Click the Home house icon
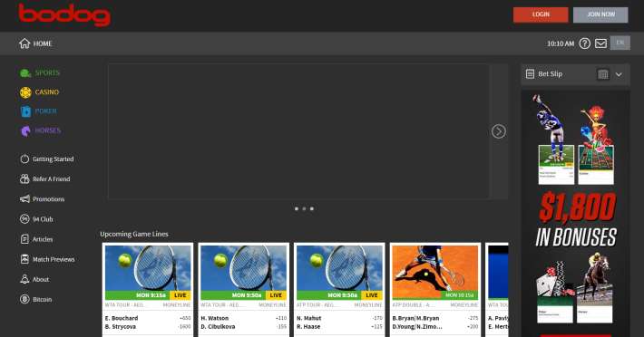The width and height of the screenshot is (644, 337). 24,43
